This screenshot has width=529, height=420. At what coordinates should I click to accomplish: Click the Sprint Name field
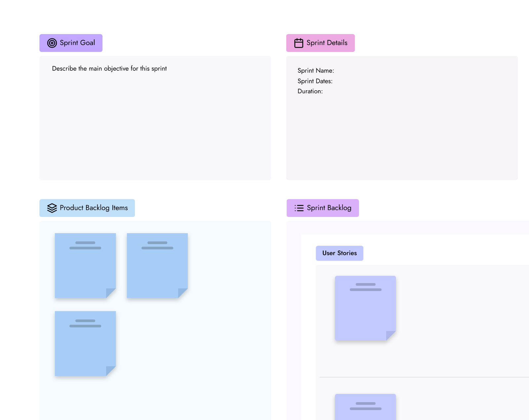tap(316, 71)
